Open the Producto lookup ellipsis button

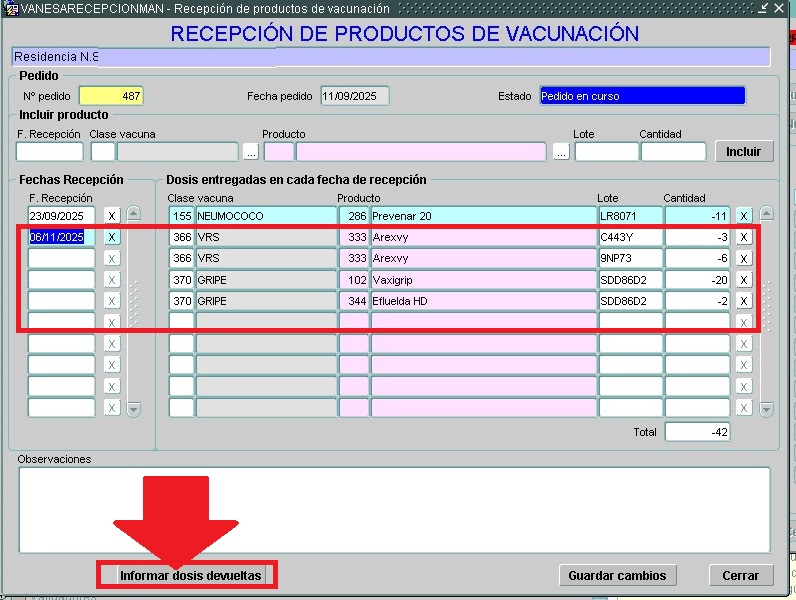click(561, 152)
